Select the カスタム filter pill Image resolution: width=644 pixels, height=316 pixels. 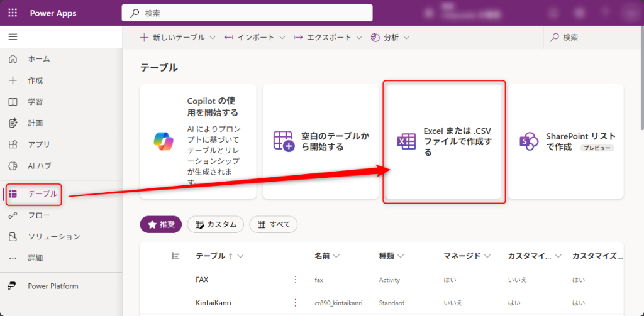click(216, 224)
